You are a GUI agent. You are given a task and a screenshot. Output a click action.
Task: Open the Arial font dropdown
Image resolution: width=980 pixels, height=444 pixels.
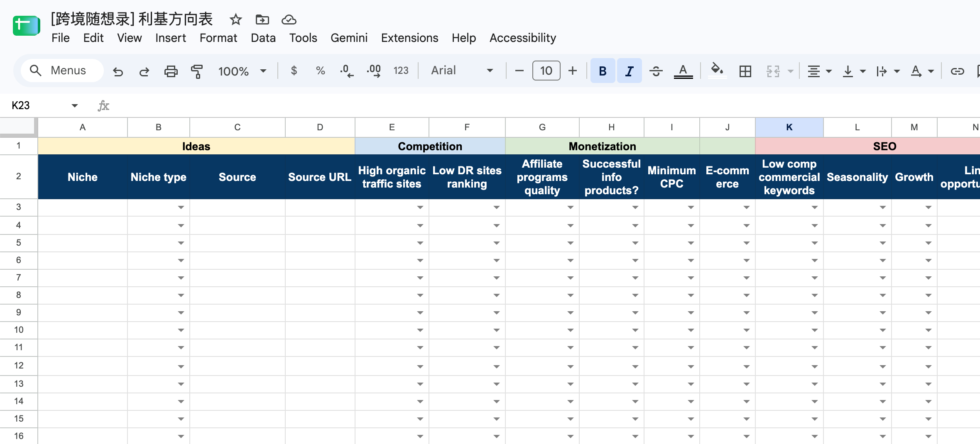click(462, 71)
